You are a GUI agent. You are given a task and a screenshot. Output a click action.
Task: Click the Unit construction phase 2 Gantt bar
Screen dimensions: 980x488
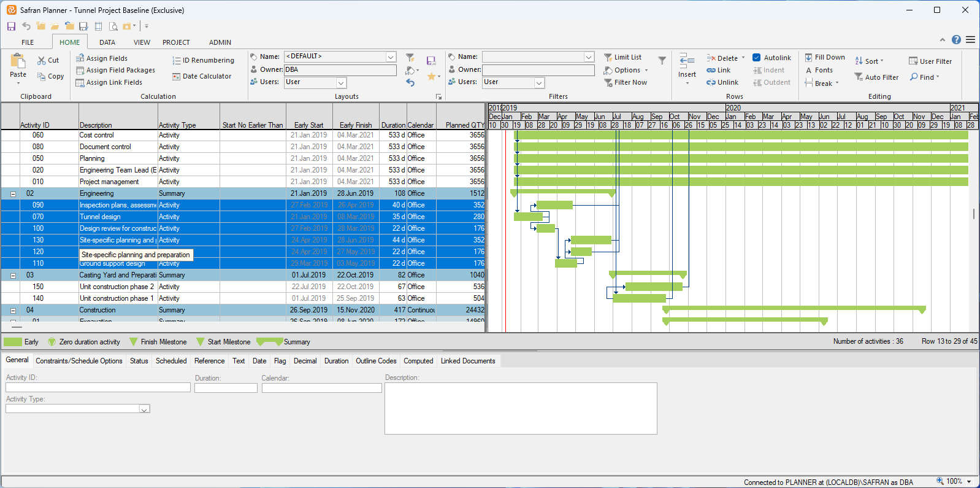point(654,287)
